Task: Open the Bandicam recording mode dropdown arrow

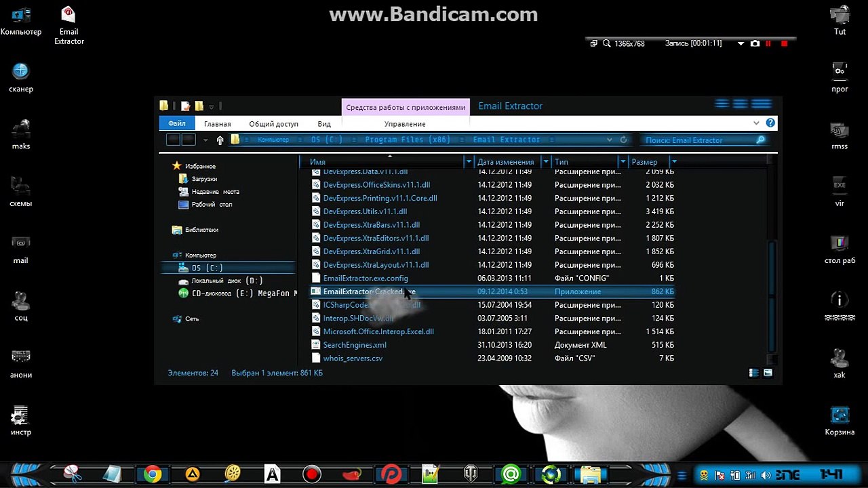Action: (741, 43)
